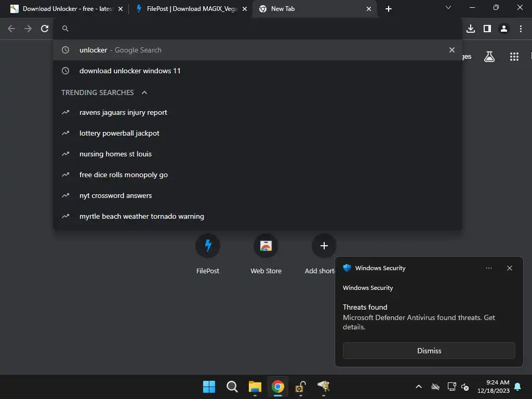Collapse the Trending Searches section

[144, 92]
